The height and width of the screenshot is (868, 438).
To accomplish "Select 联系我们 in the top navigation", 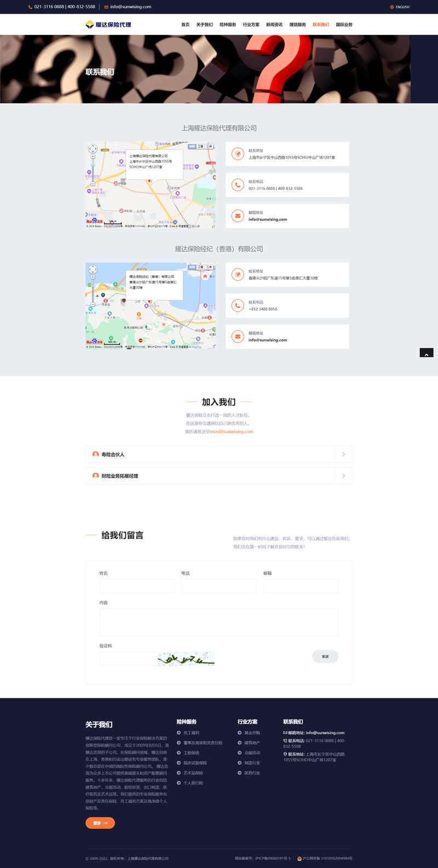I will 321,25.
